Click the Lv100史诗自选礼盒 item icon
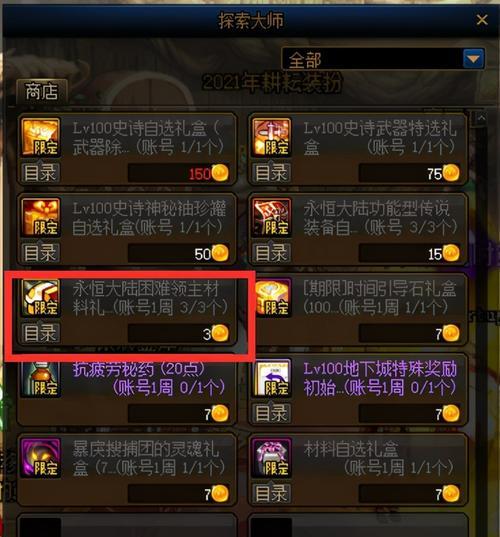Screen dimensions: 500x537 point(41,137)
